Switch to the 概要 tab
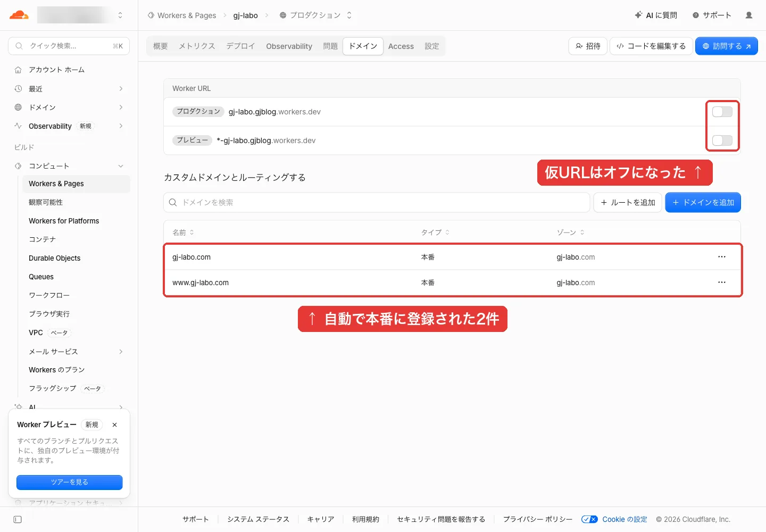This screenshot has width=766, height=532. [x=161, y=46]
